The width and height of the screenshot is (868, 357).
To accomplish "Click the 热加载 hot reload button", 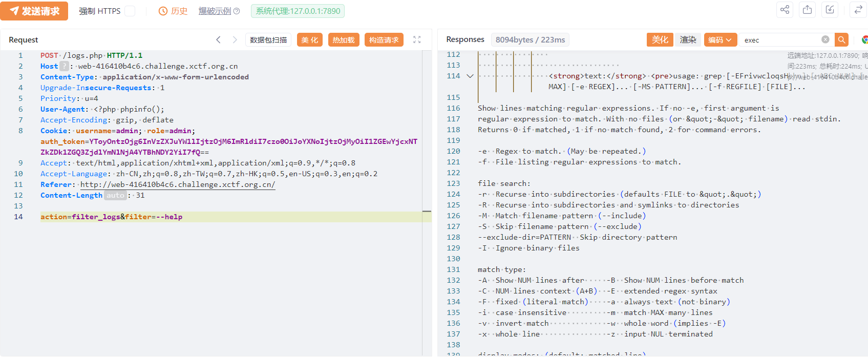I will pyautogui.click(x=344, y=40).
